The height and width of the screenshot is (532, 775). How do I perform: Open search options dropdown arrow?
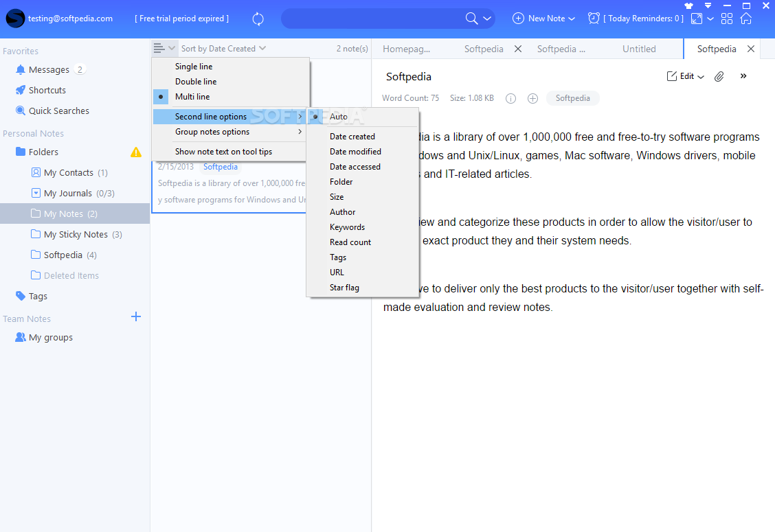pyautogui.click(x=487, y=19)
